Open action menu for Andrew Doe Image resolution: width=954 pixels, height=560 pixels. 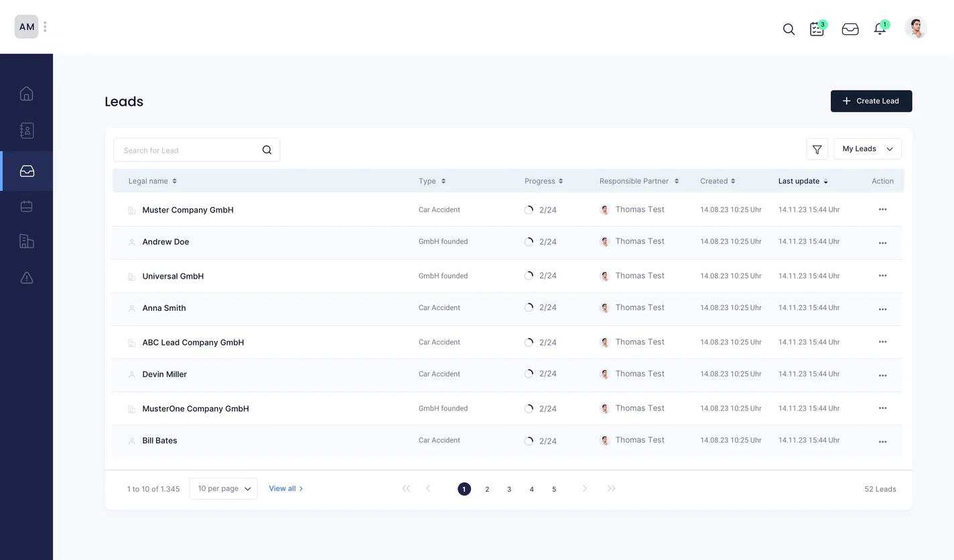882,242
